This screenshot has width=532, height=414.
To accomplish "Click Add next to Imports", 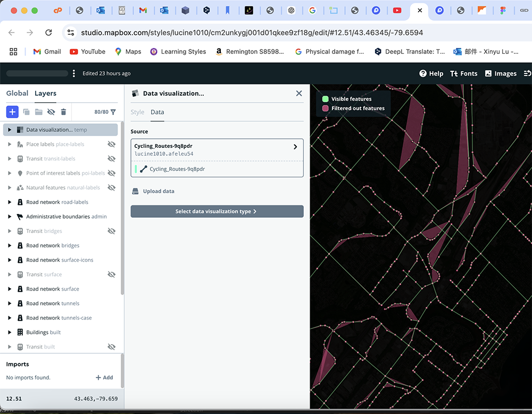I will click(x=104, y=377).
